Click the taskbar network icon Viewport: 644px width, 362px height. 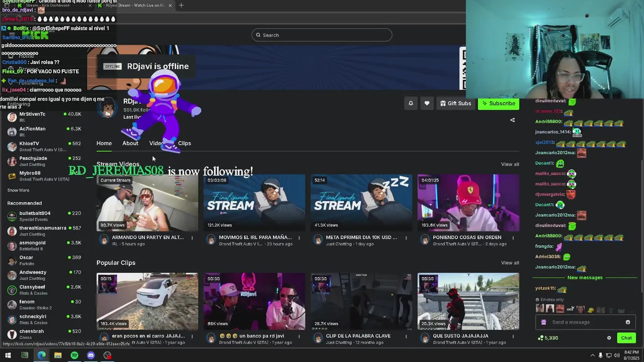point(609,355)
